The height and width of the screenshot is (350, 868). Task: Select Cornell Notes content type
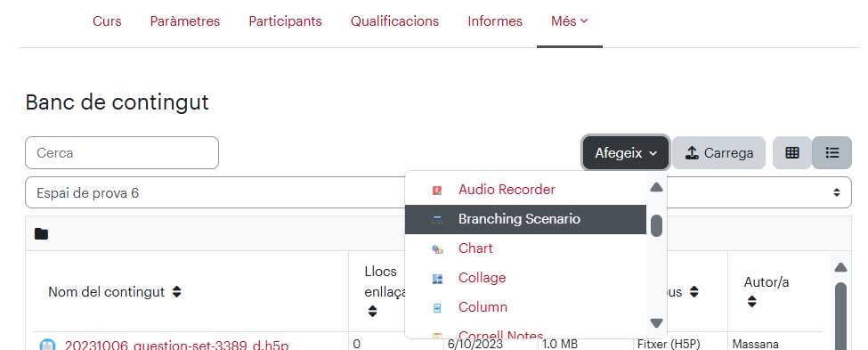click(501, 335)
